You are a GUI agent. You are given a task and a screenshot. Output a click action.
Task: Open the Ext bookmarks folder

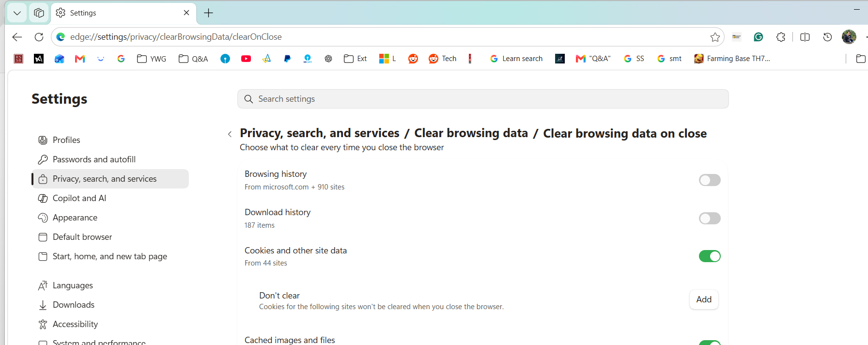356,59
